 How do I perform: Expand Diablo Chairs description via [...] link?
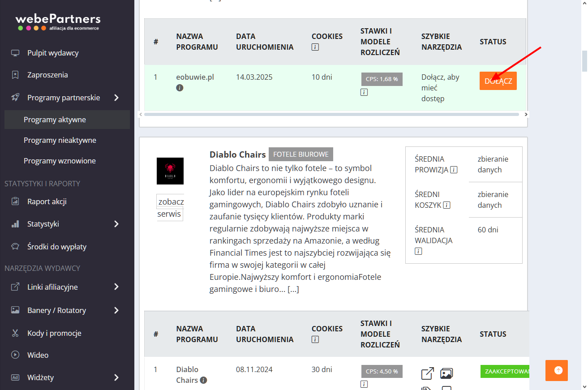[293, 289]
